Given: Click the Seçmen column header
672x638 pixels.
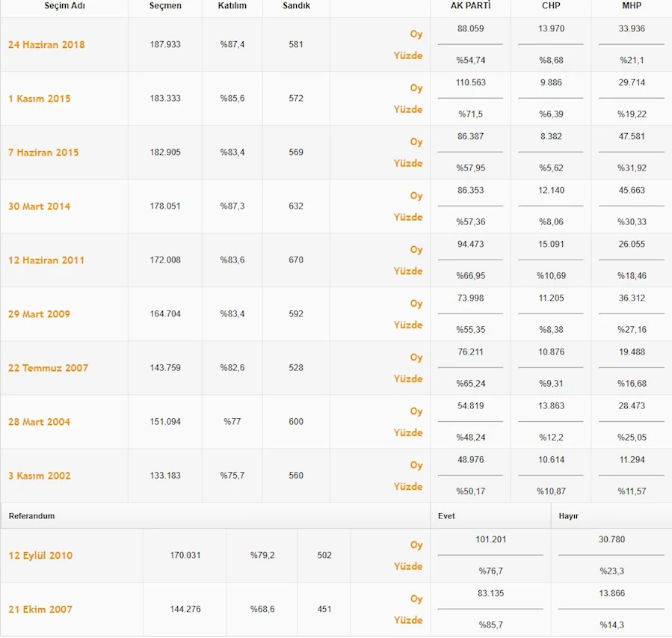Looking at the screenshot, I should pos(165,6).
